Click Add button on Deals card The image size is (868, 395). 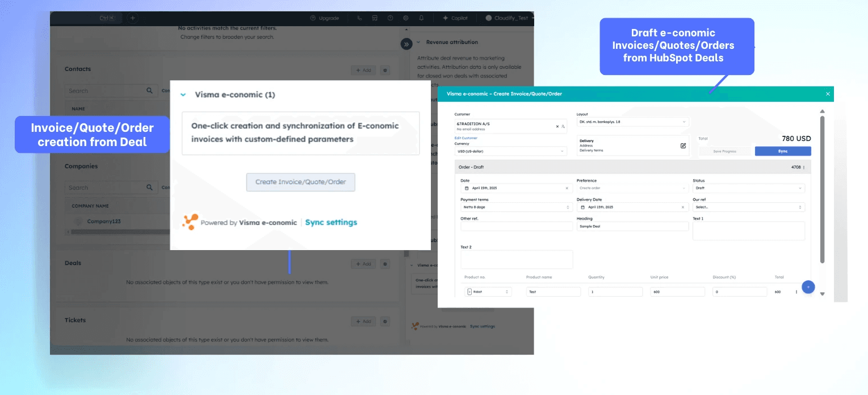(x=363, y=264)
